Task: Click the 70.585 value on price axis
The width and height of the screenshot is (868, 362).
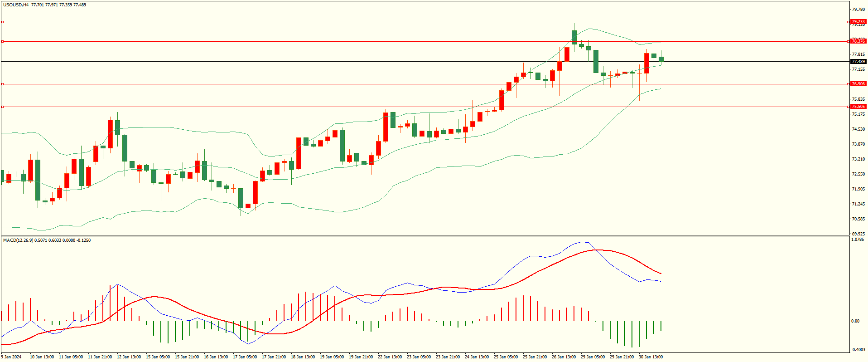Action: pos(858,219)
